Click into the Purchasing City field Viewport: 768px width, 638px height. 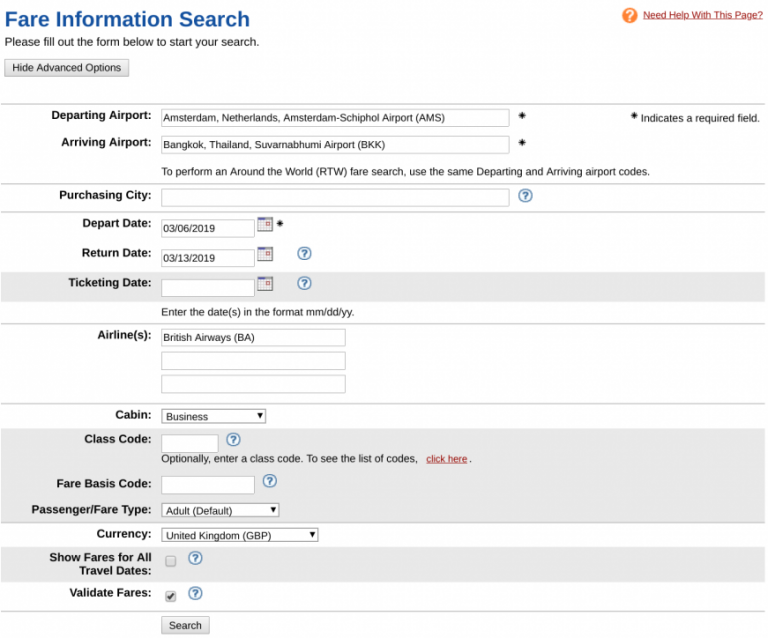click(x=335, y=197)
